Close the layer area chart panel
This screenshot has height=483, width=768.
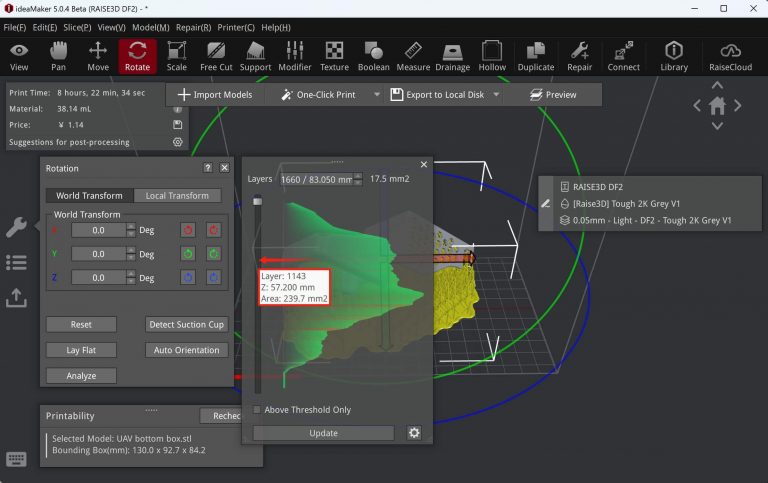pos(424,165)
